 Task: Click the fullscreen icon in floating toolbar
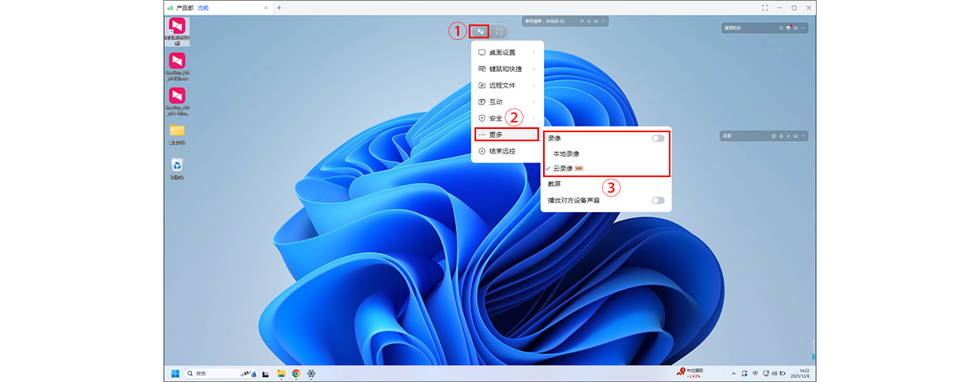point(499,32)
